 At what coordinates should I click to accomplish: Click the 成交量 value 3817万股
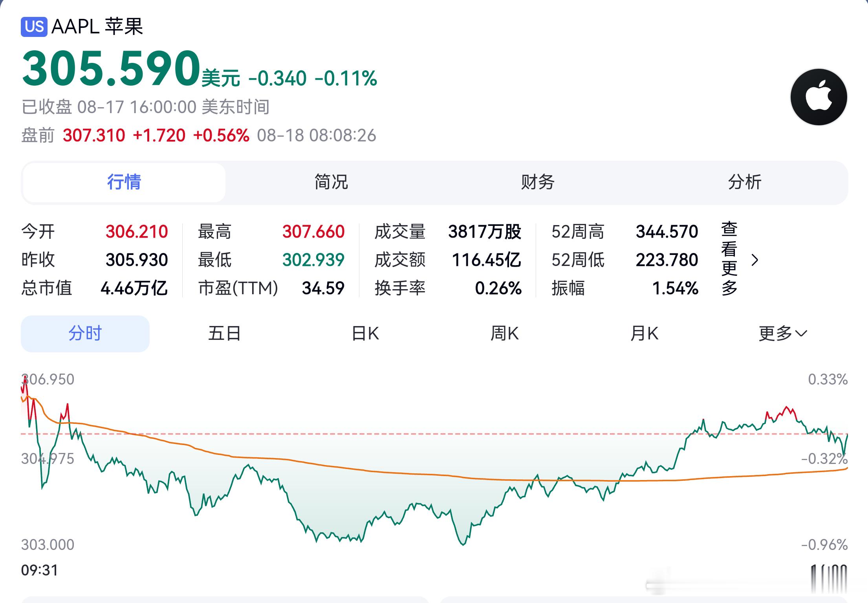point(485,231)
